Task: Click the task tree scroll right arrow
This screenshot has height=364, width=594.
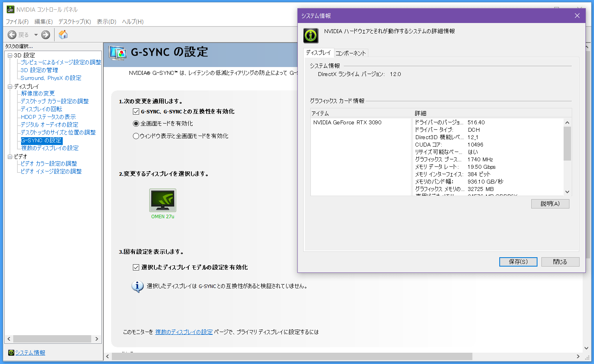Action: click(x=97, y=339)
